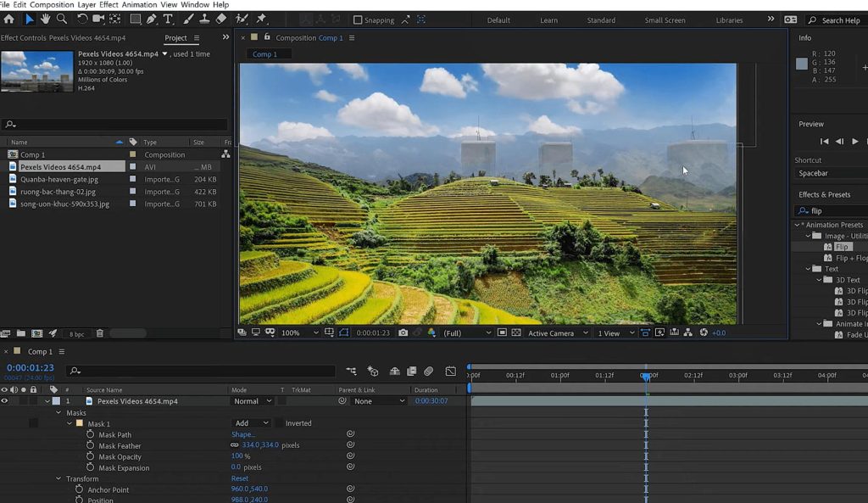Select the Pen tool
The width and height of the screenshot is (868, 503).
coord(153,19)
